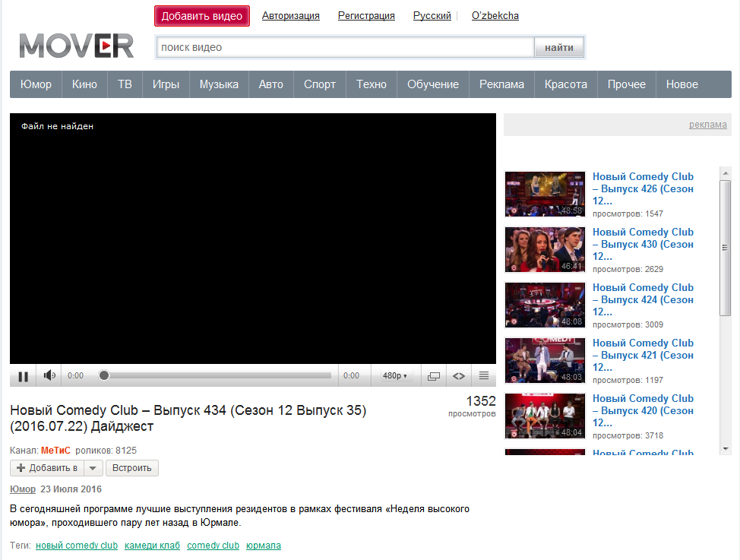Open the Игры category tab
The image size is (740, 560).
pyautogui.click(x=166, y=84)
